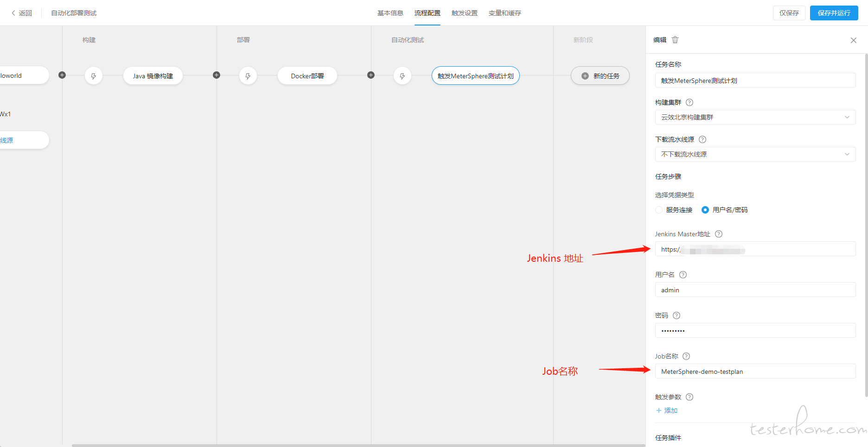Click the help icon beside 构建集群
The width and height of the screenshot is (868, 447).
(x=689, y=102)
